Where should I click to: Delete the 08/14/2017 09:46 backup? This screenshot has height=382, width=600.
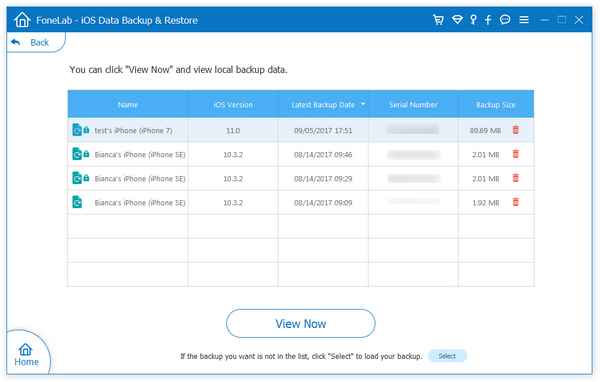tap(515, 154)
